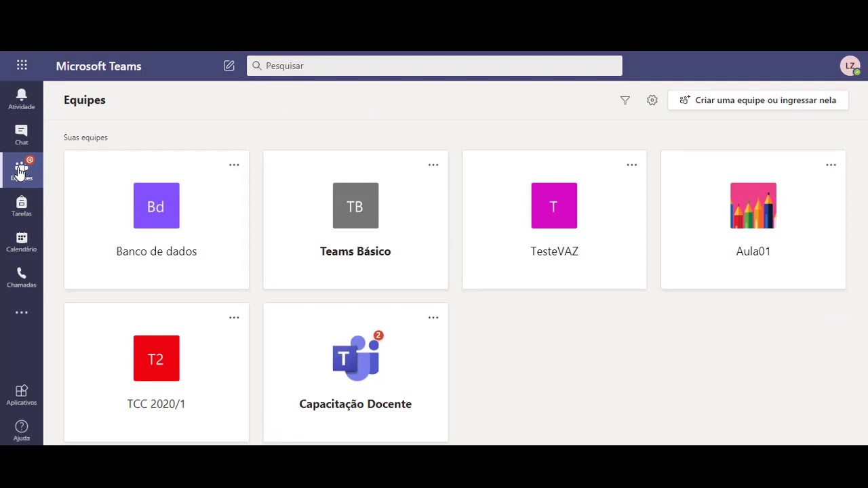Click the Microsoft Teams title
Image resolution: width=868 pixels, height=488 pixels.
(98, 66)
